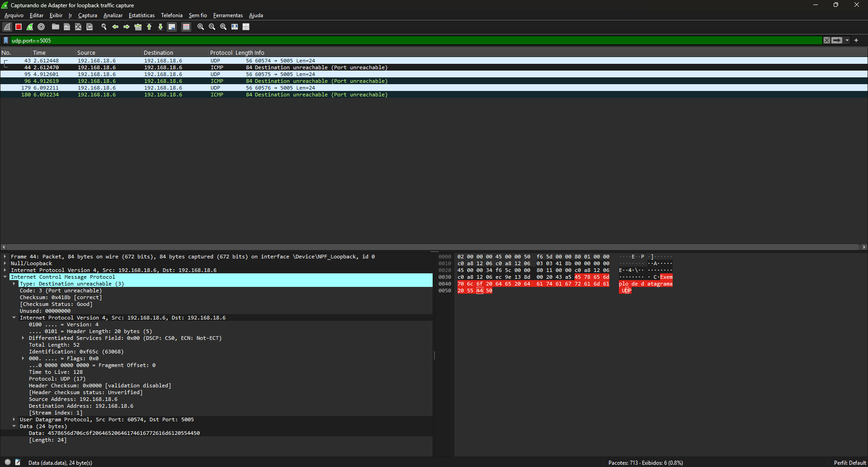Expand the Frame 44 tree item
This screenshot has height=467, width=868.
pyautogui.click(x=5, y=257)
